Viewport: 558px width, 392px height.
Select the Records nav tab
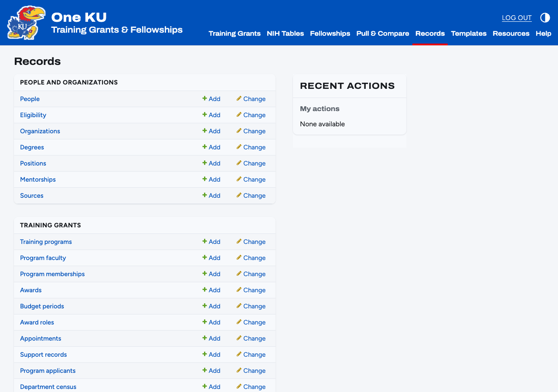pyautogui.click(x=430, y=34)
